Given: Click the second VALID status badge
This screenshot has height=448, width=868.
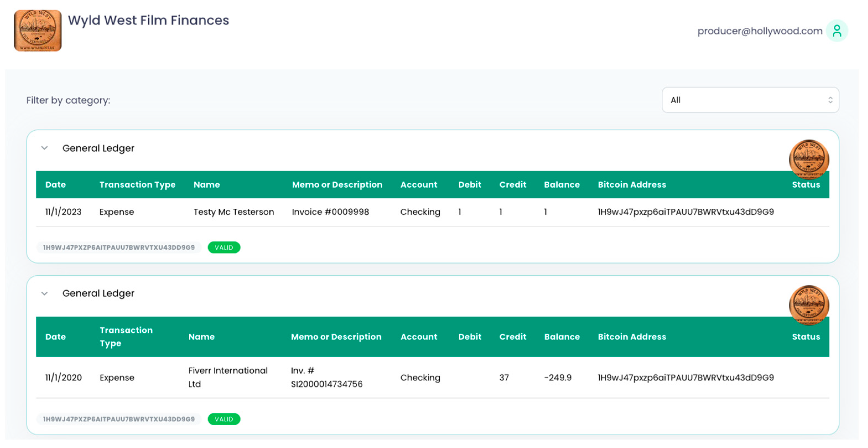Looking at the screenshot, I should pos(224,419).
